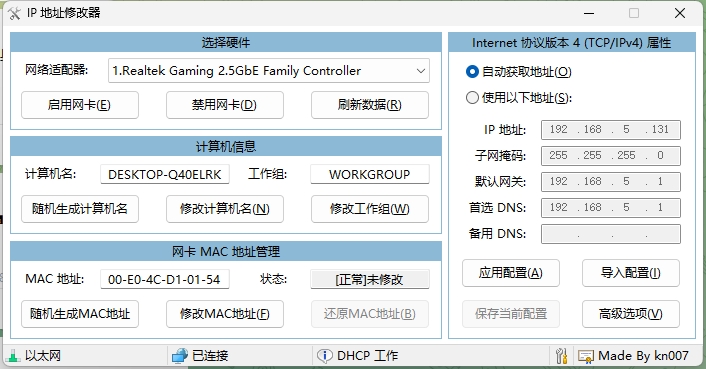Click the Internet 协议版本 4 properties header
This screenshot has height=369, width=706.
(572, 42)
